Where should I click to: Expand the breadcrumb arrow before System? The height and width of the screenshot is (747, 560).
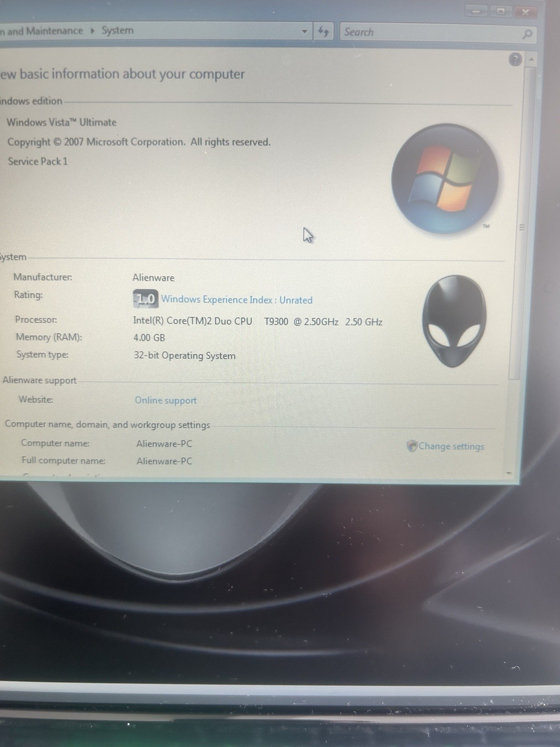coord(92,31)
